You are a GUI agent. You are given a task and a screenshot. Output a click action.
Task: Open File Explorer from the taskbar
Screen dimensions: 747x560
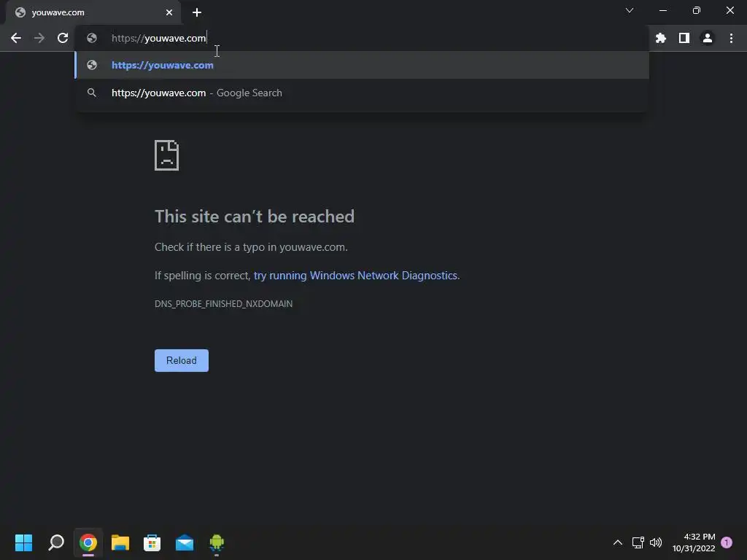coord(120,542)
